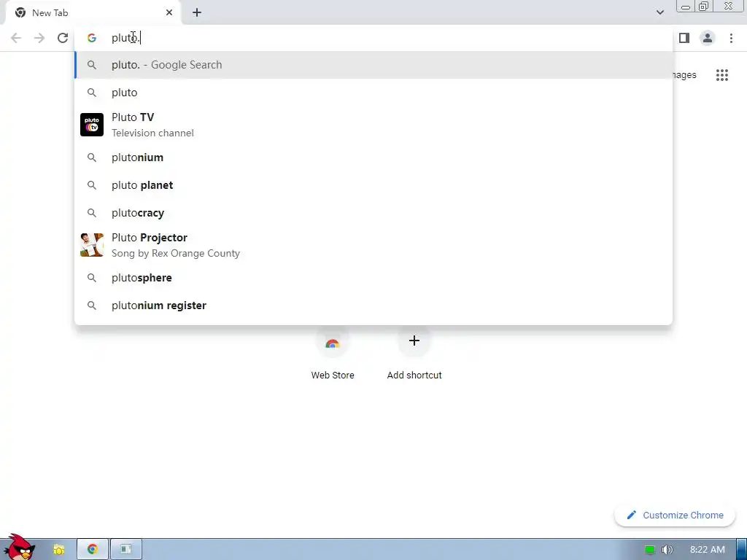Click the browser forward arrow
Screen dimensions: 747x560
[39, 38]
